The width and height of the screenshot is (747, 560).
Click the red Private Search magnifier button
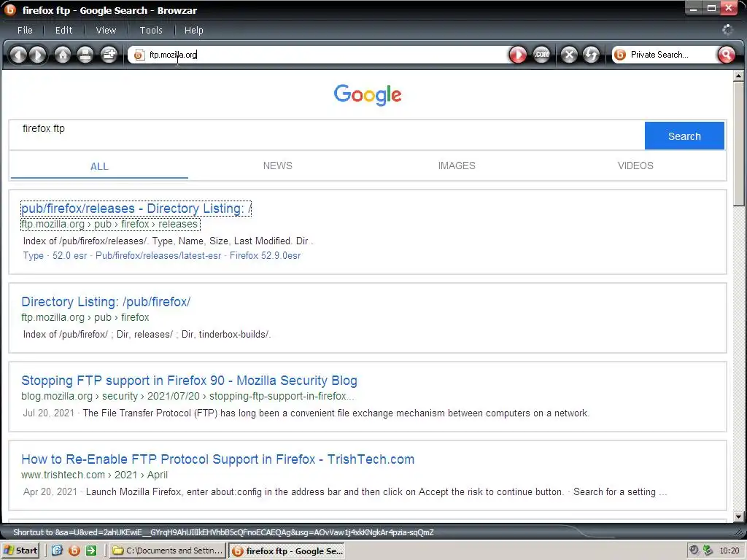point(726,55)
